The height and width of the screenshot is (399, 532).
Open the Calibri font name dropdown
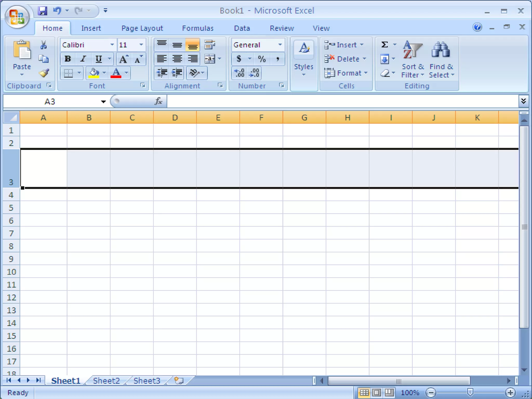(112, 45)
